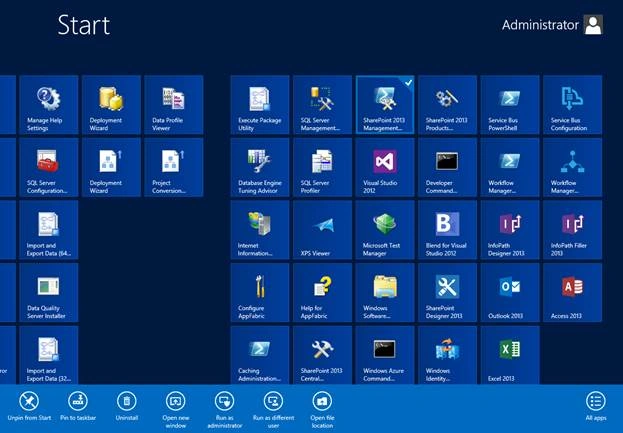Open SQL Server Configuration tile

49,167
